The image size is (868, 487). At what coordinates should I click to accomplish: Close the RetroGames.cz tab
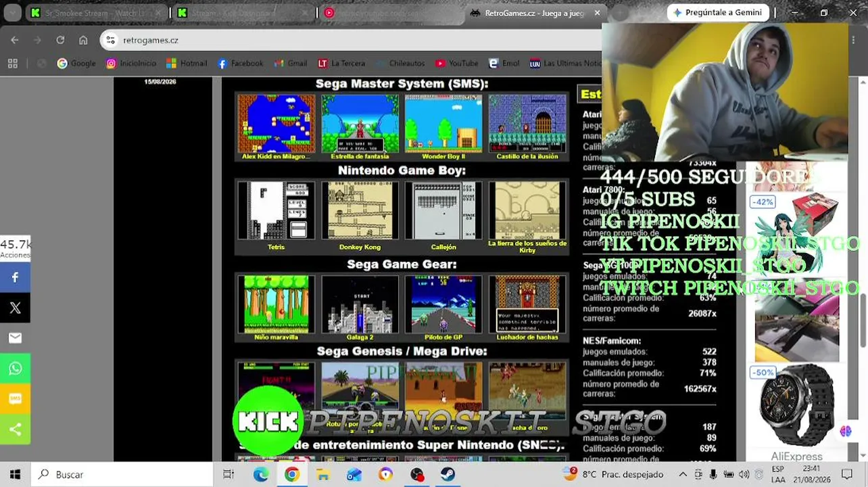(x=597, y=13)
